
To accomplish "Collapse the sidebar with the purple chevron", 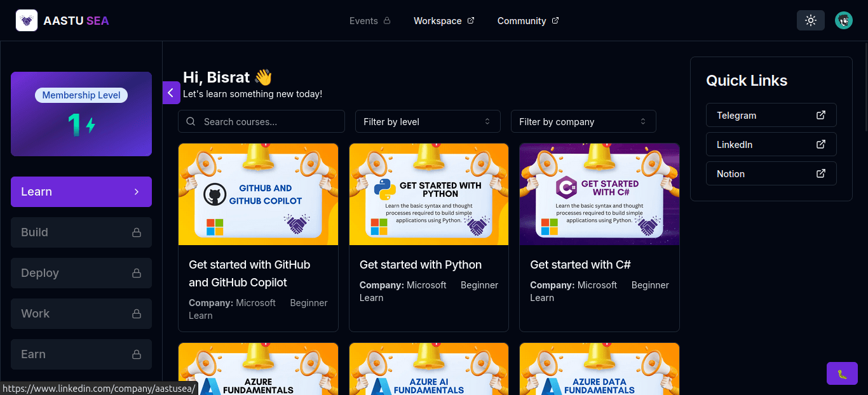I will click(x=171, y=93).
